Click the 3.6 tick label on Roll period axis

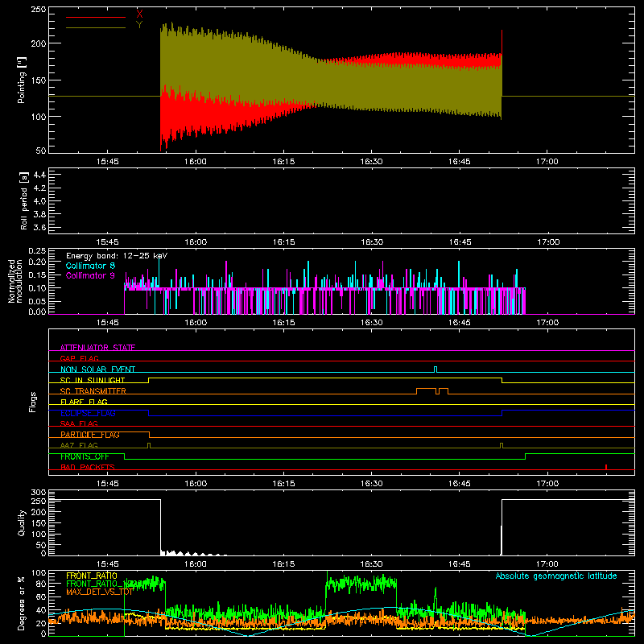[39, 227]
